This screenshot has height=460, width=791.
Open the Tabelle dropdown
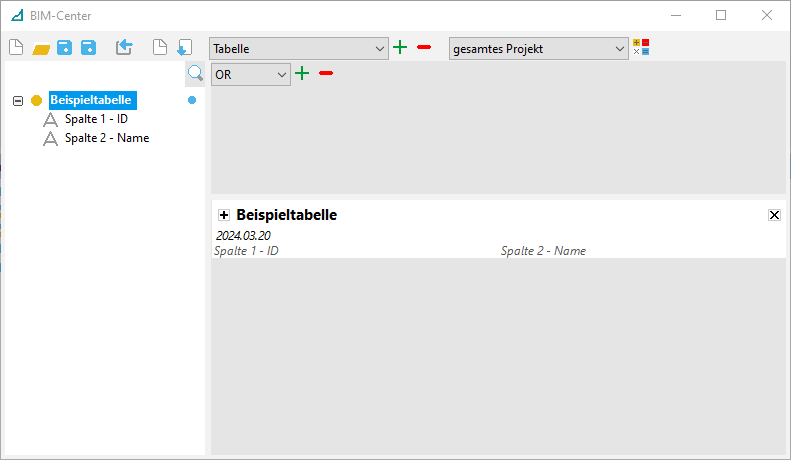(298, 48)
